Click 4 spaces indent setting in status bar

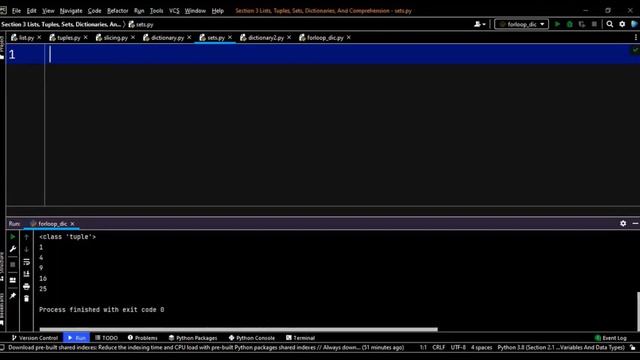click(481, 348)
